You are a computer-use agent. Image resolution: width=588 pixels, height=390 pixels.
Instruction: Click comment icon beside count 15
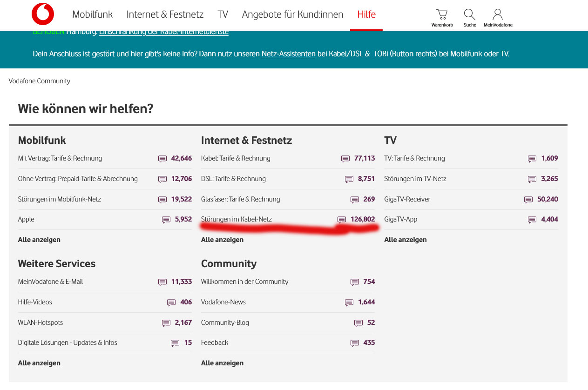[x=175, y=343]
